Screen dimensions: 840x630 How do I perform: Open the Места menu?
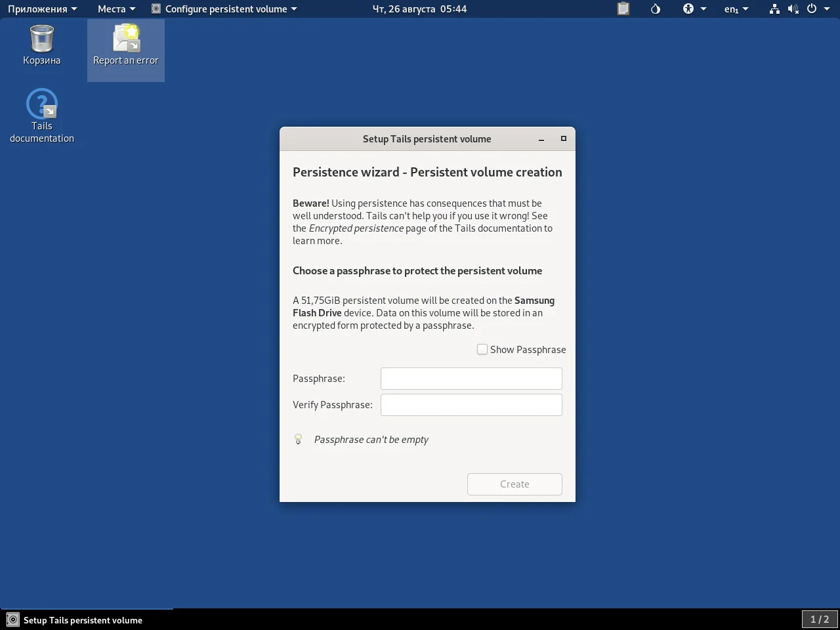[116, 9]
